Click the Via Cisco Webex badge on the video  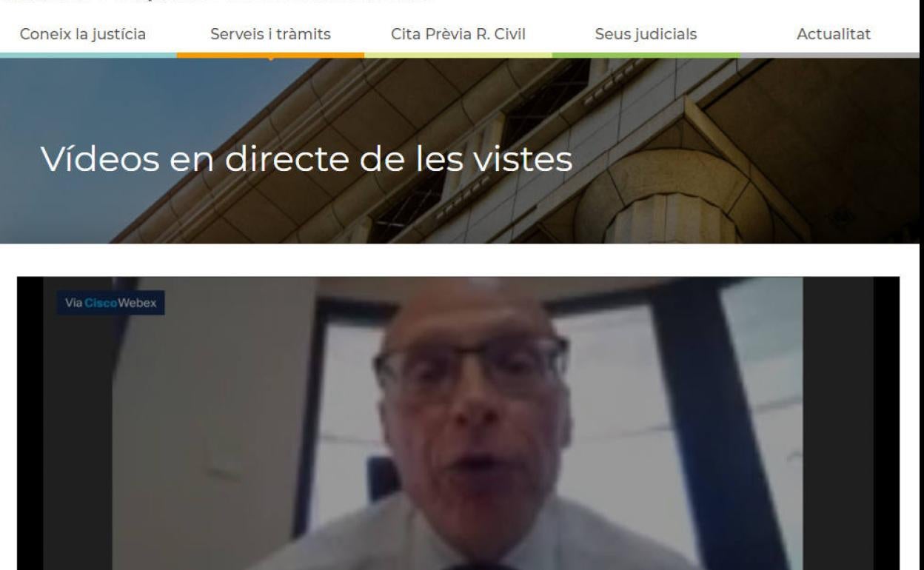click(110, 304)
